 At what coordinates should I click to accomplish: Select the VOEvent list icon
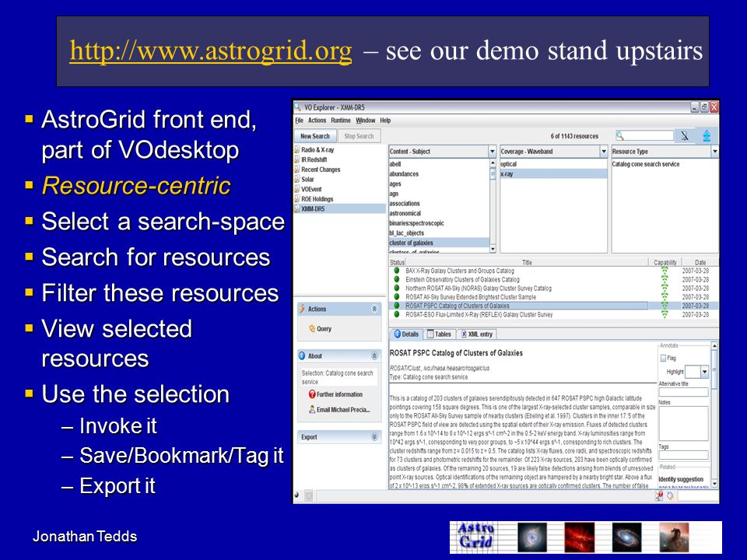(297, 189)
